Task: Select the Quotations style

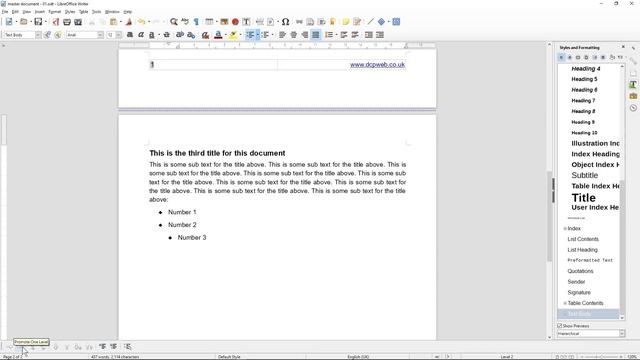Action: (x=580, y=271)
